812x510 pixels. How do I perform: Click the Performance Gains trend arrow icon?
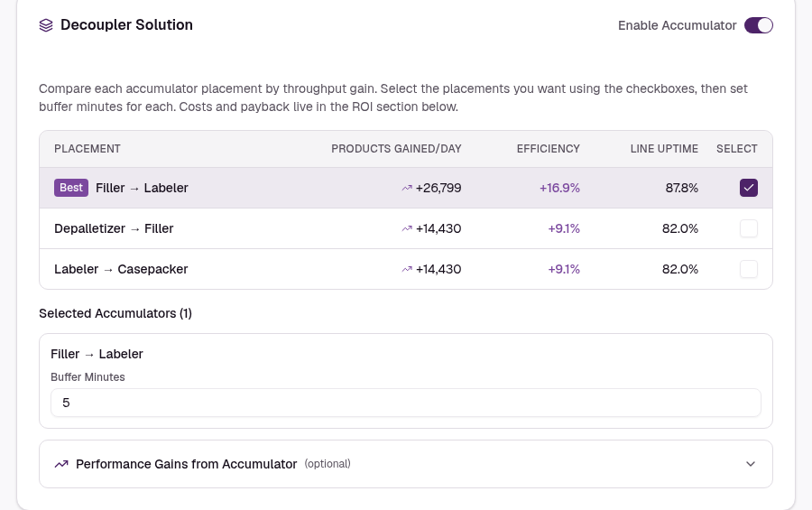pos(61,464)
